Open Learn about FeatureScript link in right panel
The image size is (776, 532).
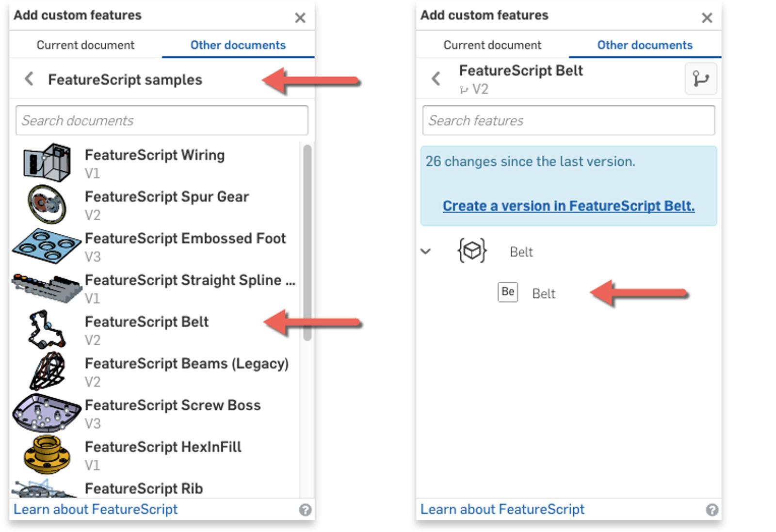pyautogui.click(x=502, y=509)
